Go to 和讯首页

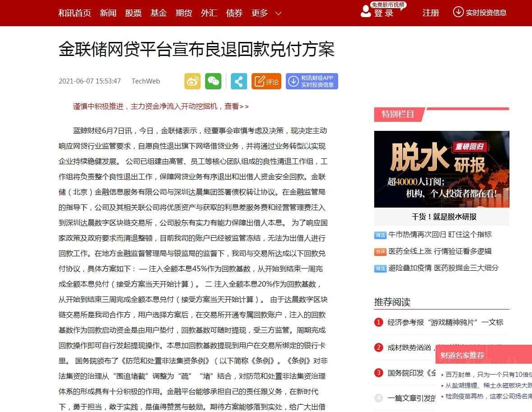coord(75,13)
